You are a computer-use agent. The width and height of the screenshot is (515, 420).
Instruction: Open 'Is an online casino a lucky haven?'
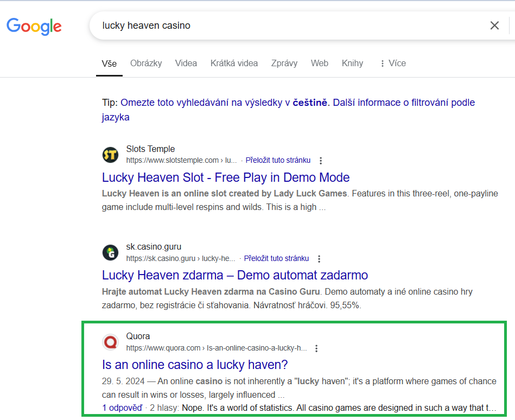195,364
